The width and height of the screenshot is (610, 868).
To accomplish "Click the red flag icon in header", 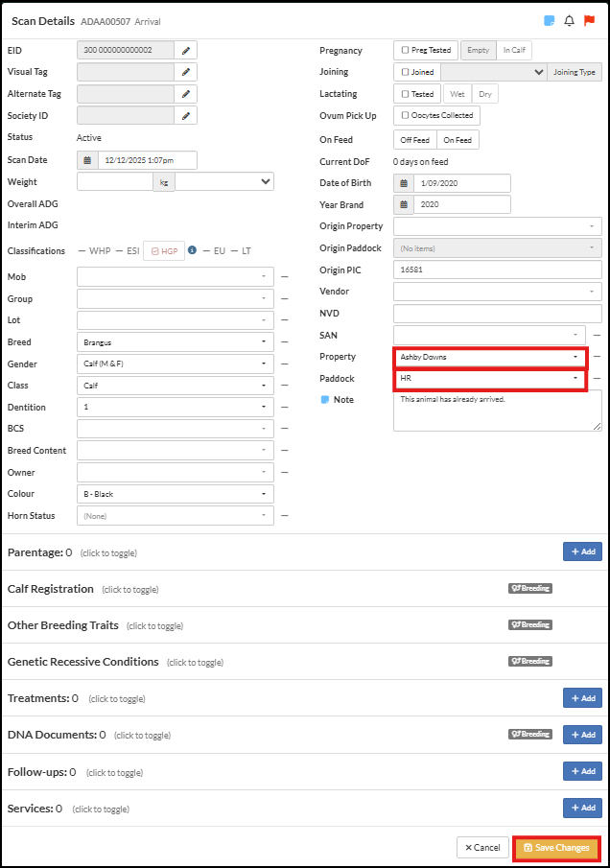I will tap(590, 20).
